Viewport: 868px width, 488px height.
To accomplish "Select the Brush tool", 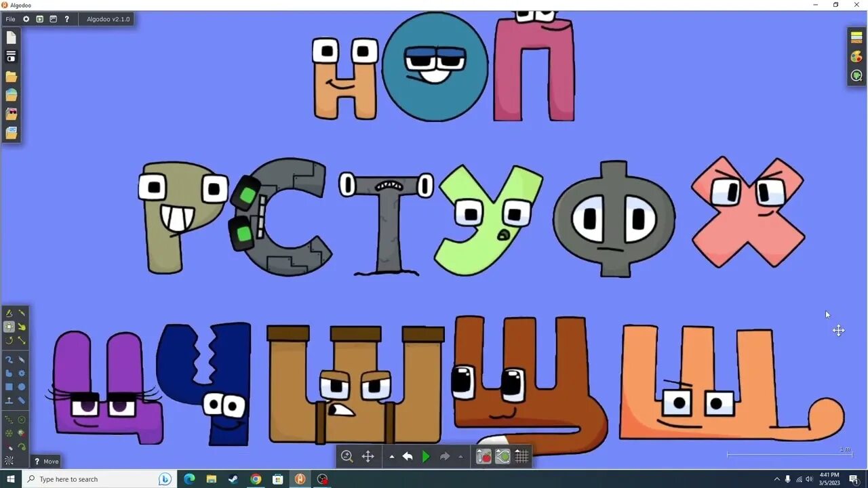I will (9, 360).
